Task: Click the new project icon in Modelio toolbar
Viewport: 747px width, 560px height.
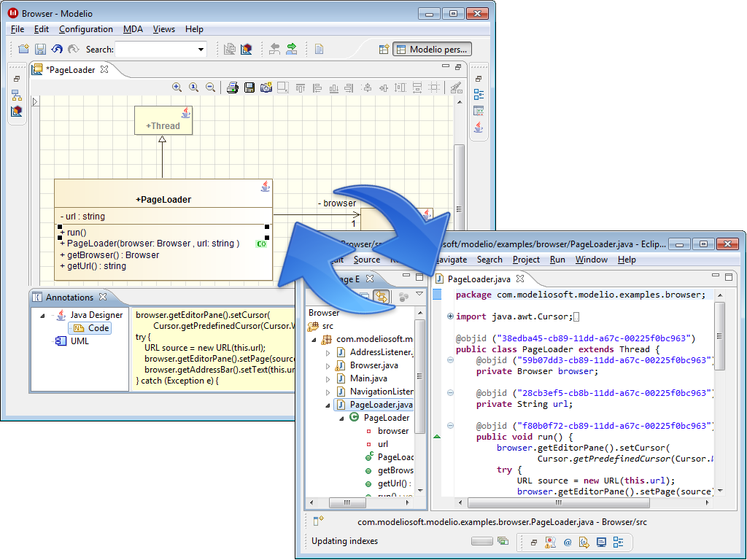Action: pyautogui.click(x=23, y=49)
